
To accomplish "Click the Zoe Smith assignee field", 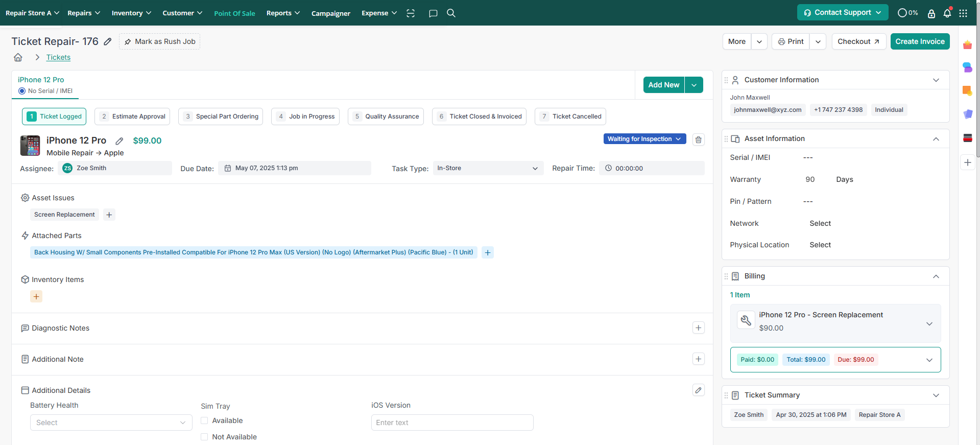I will coord(115,168).
